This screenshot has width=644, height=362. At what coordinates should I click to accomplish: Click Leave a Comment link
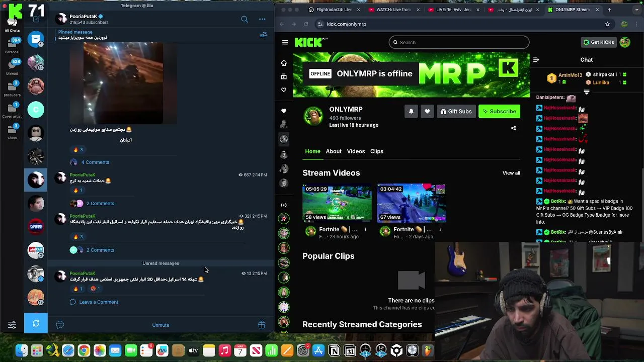pyautogui.click(x=99, y=302)
